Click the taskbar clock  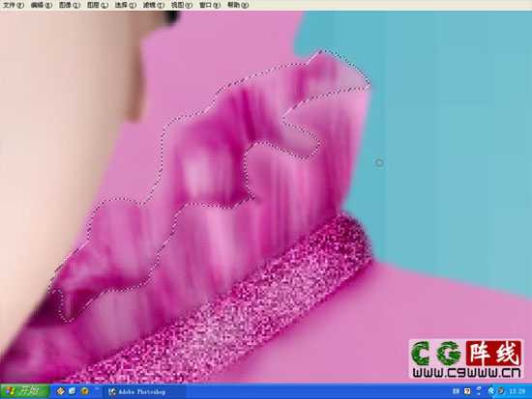tap(517, 391)
